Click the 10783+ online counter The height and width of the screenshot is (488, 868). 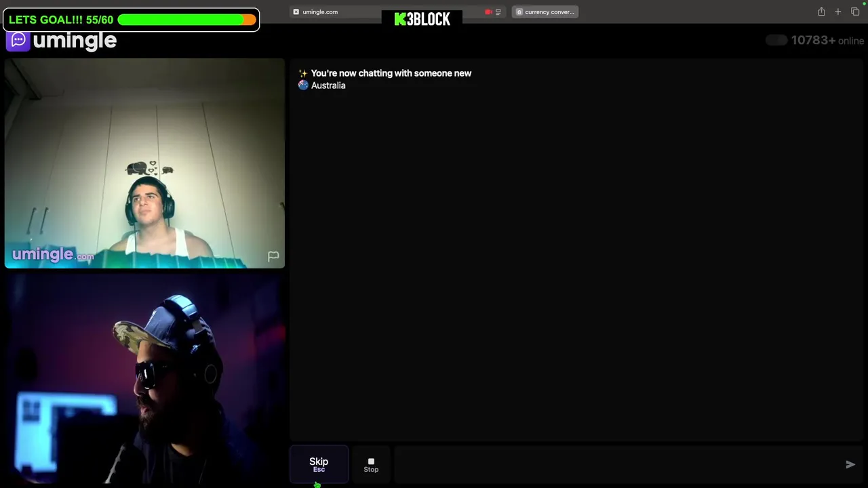[827, 41]
